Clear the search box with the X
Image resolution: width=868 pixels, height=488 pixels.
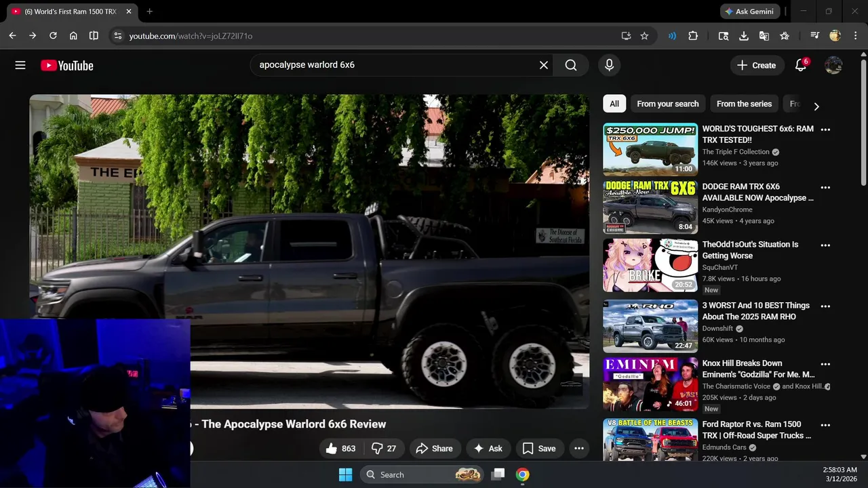click(543, 65)
